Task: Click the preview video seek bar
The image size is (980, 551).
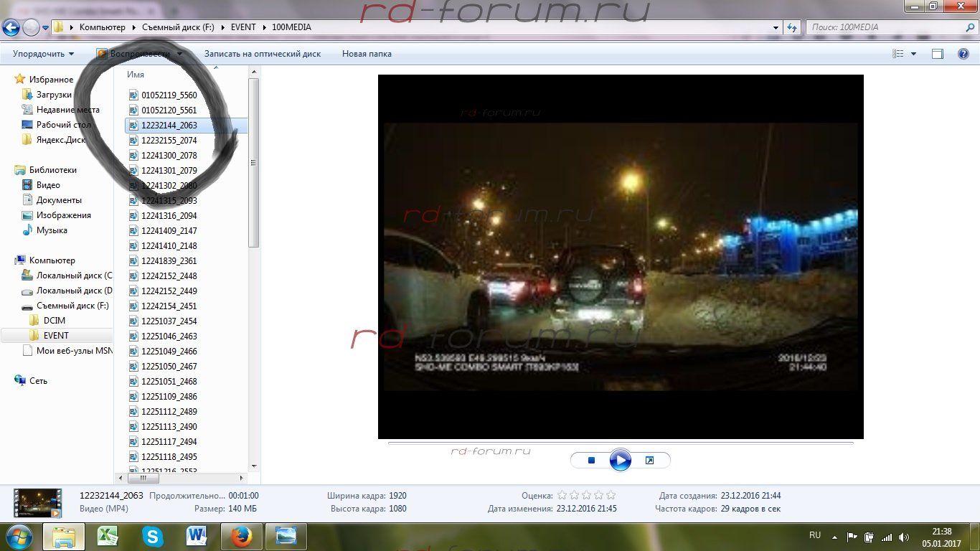Action: pos(621,443)
